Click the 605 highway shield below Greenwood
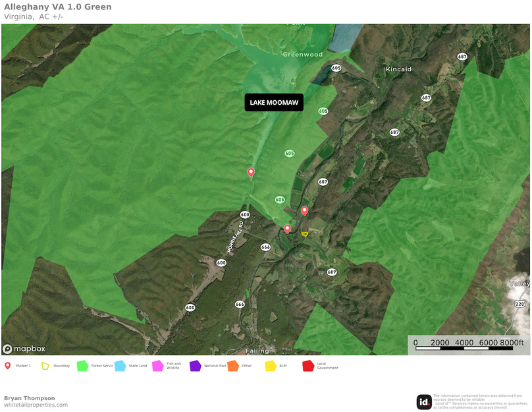This screenshot has height=412, width=532. click(335, 67)
